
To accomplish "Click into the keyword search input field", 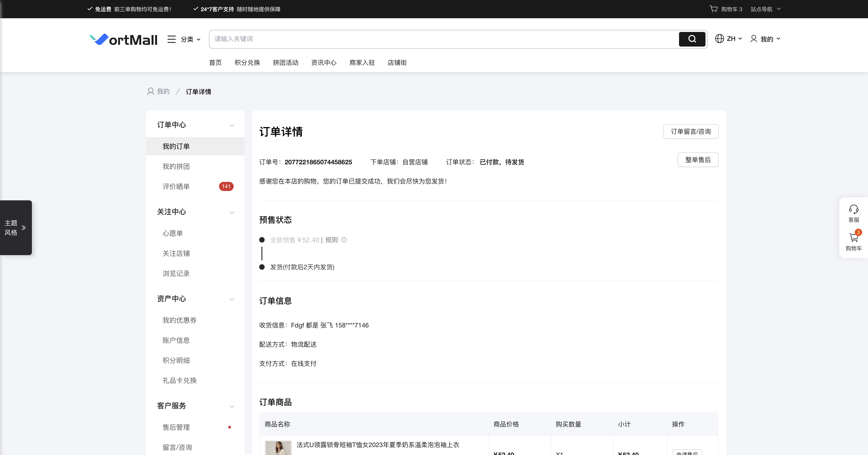I will [x=444, y=39].
